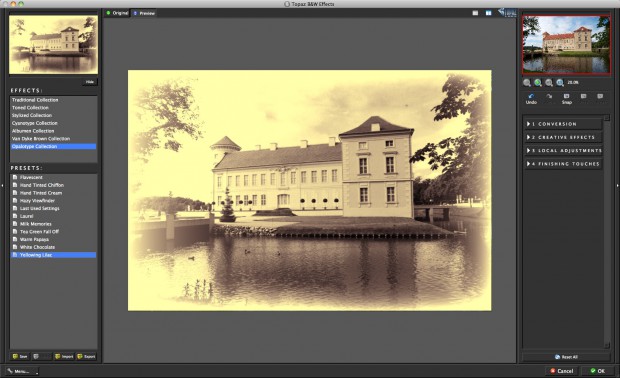Click the redo arrow icon
Viewport: 620px width, 378px height.
coord(549,97)
